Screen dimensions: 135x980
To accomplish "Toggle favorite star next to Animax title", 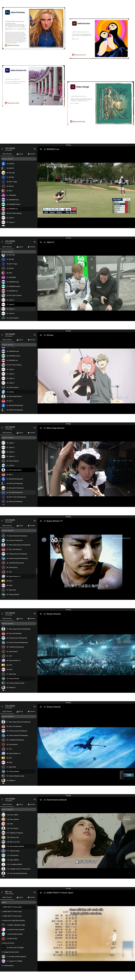I will [x=45, y=335].
